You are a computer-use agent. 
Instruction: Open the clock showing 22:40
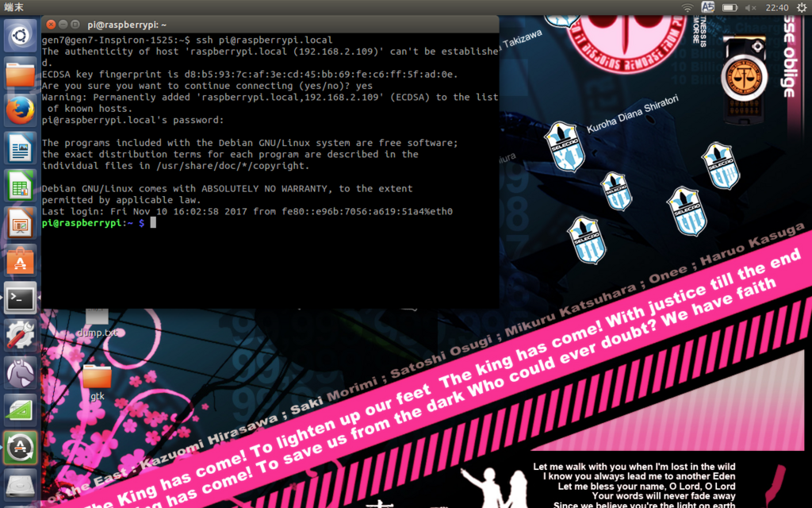(x=777, y=7)
